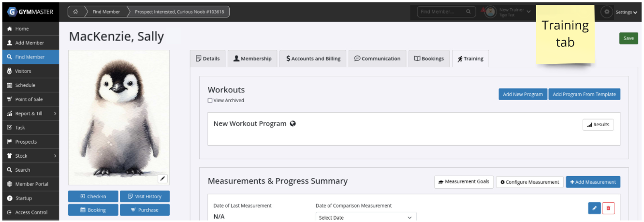This screenshot has width=644, height=222.
Task: Open the Membership tab
Action: coord(252,59)
